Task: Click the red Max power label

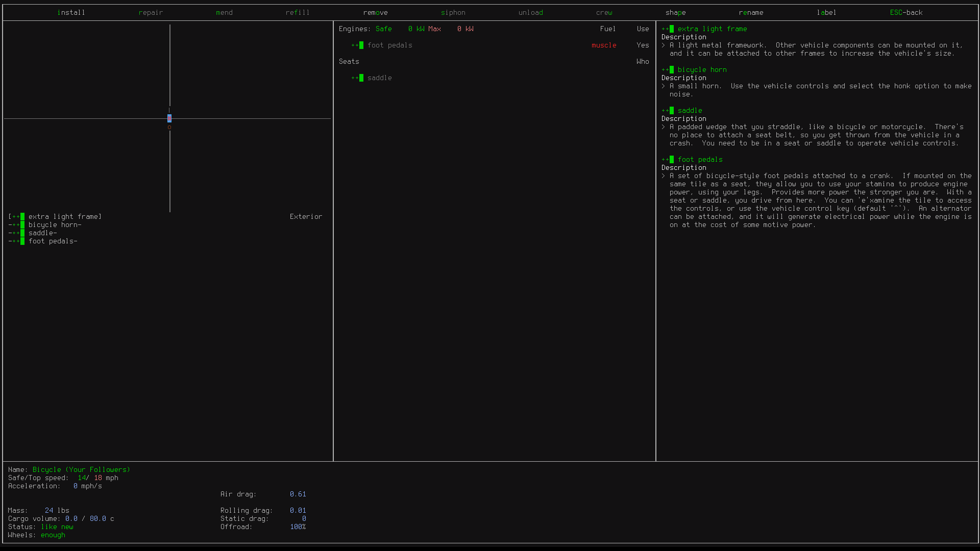Action: tap(434, 29)
